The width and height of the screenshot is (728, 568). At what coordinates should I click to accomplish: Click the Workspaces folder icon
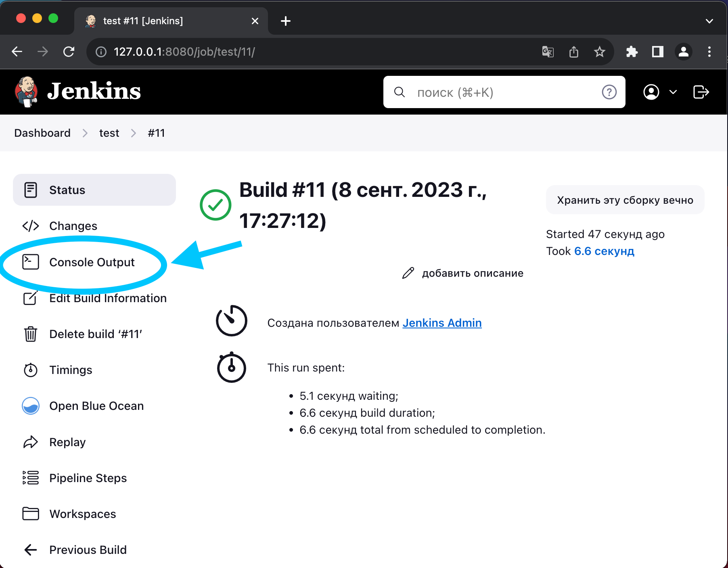pos(31,514)
